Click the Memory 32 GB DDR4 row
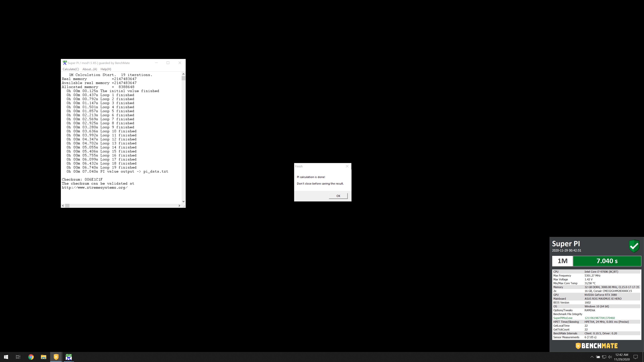 pyautogui.click(x=597, y=287)
